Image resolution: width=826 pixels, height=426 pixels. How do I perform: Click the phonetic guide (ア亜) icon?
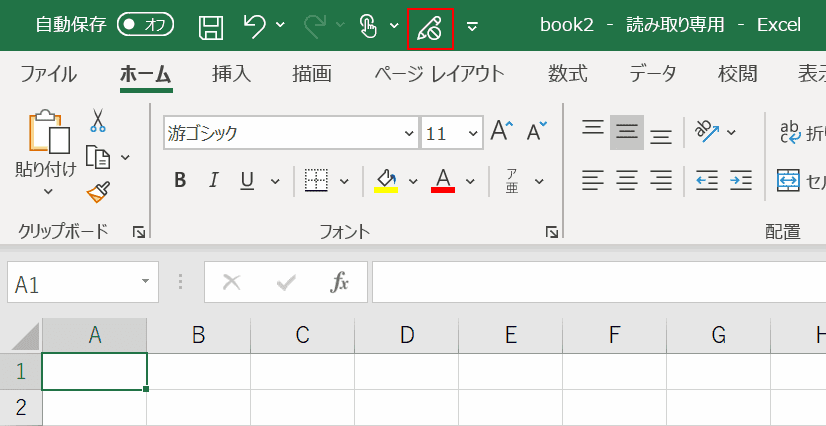click(512, 181)
